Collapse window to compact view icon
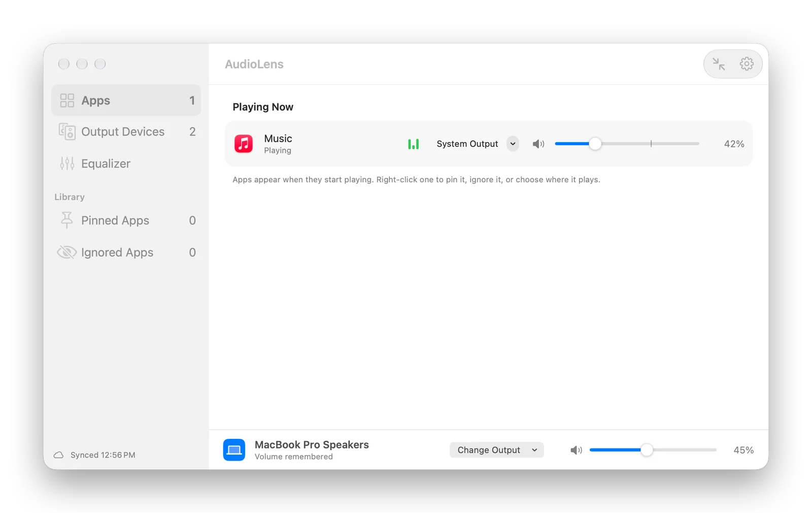Image resolution: width=812 pixels, height=513 pixels. click(719, 64)
